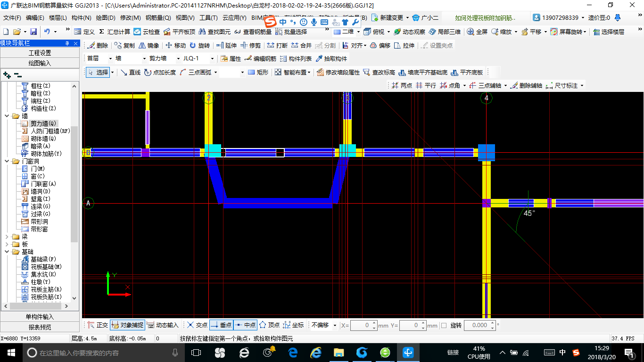644x362 pixels.
Task: Run 云检查 cloud check
Action: (147, 32)
